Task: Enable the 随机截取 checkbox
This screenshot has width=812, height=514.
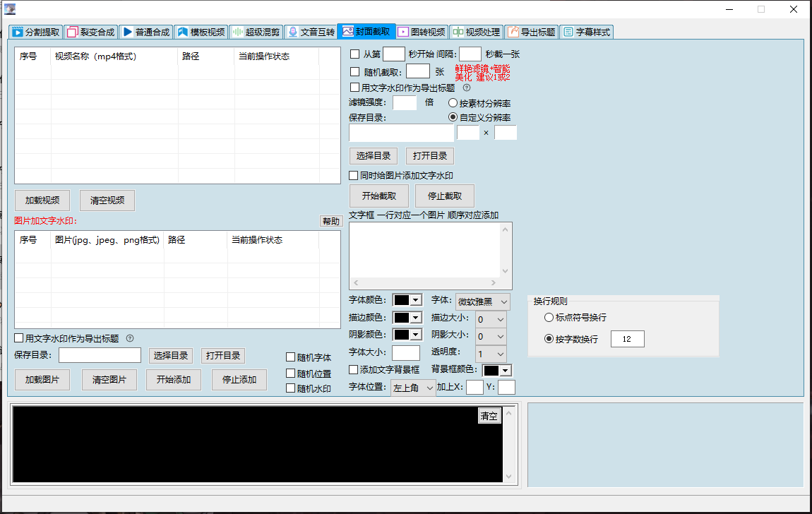Action: pos(355,71)
